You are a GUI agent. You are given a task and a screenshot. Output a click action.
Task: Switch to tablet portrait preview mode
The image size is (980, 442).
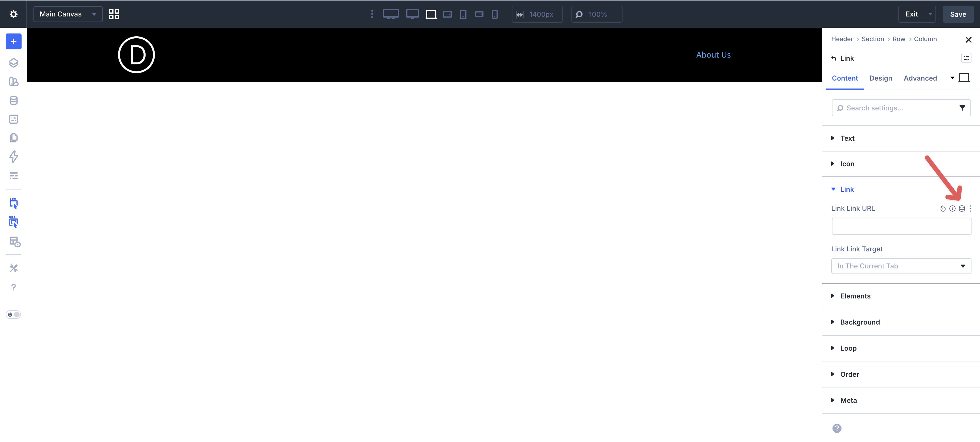tap(463, 14)
